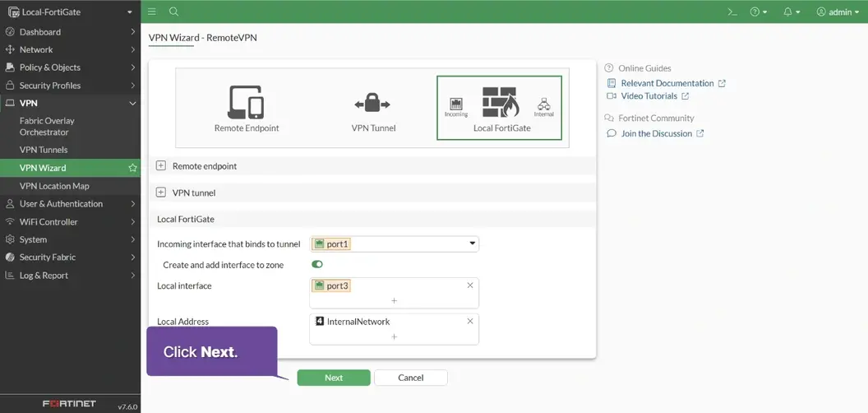
Task: Open Join the Discussion link
Action: pos(655,133)
